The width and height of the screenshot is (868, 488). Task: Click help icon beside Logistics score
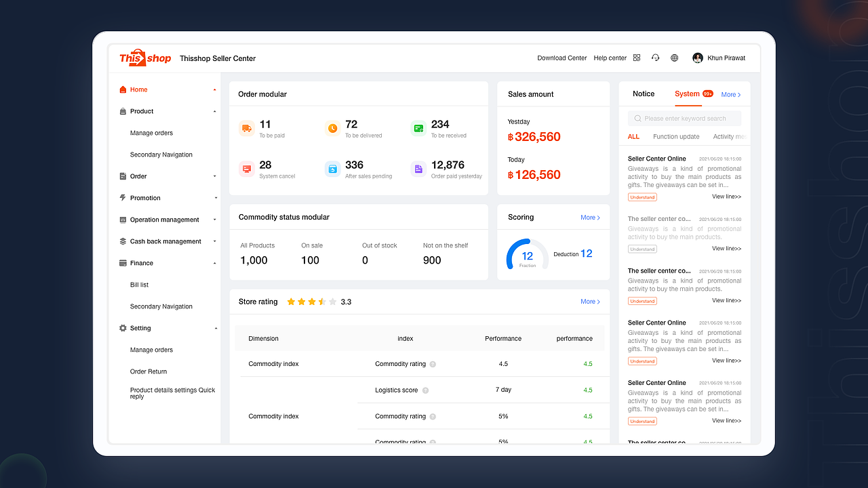(x=425, y=390)
